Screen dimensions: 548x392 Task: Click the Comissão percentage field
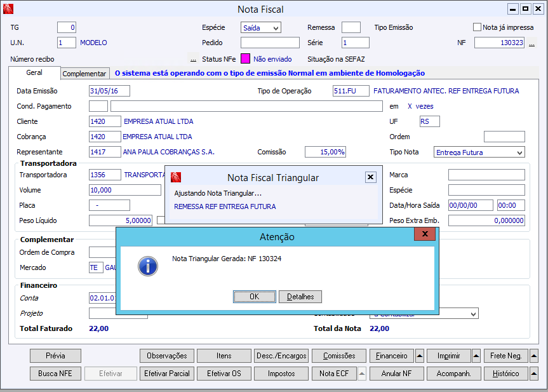click(325, 152)
